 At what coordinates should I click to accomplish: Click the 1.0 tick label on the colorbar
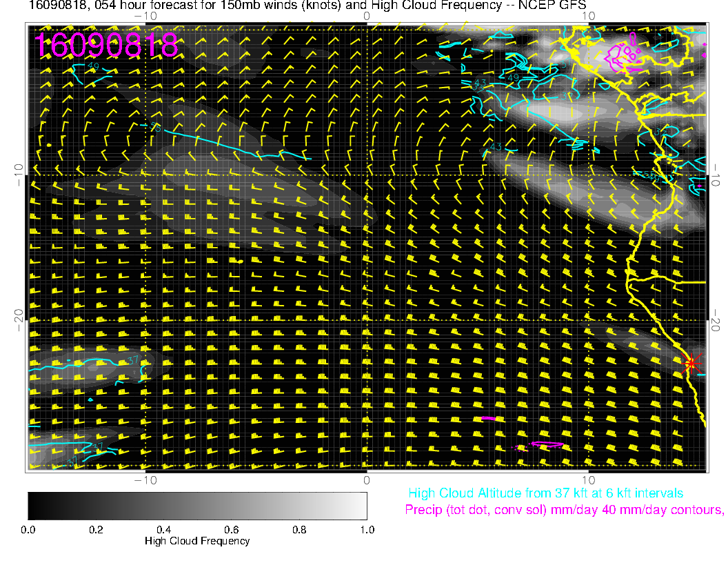367,530
